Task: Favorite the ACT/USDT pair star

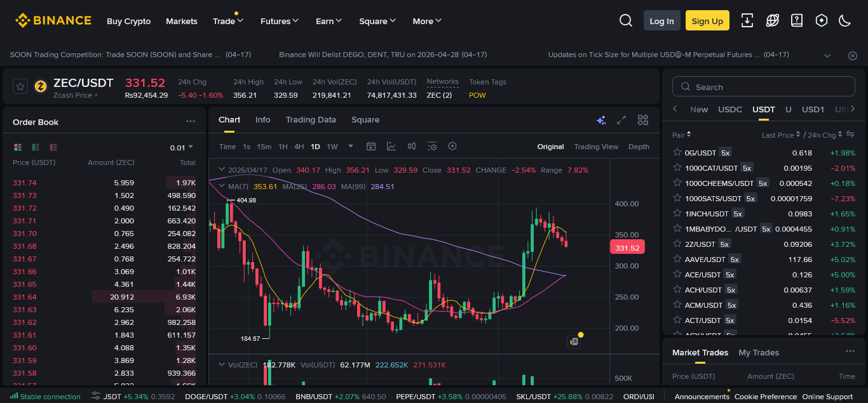Action: tap(677, 320)
